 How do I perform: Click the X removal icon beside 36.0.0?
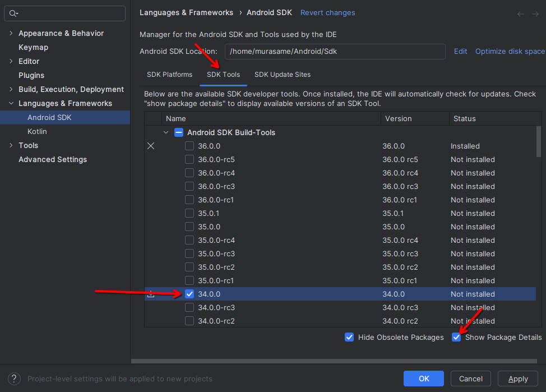(151, 146)
